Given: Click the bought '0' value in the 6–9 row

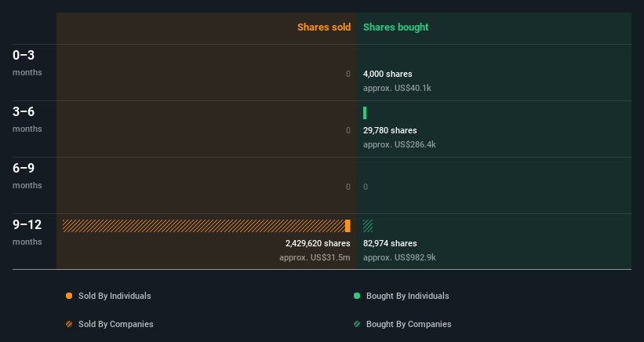Looking at the screenshot, I should tap(366, 187).
